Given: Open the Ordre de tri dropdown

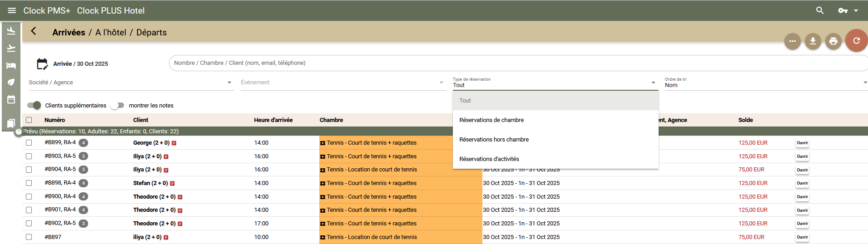Looking at the screenshot, I should [x=766, y=83].
